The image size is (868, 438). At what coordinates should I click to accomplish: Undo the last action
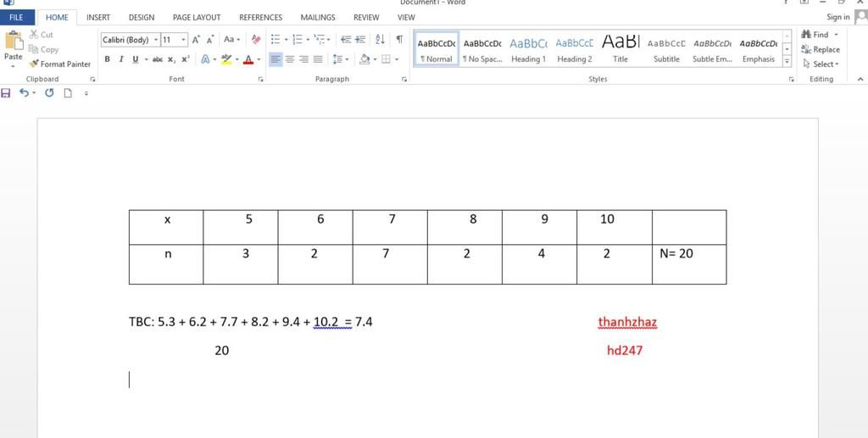[24, 93]
